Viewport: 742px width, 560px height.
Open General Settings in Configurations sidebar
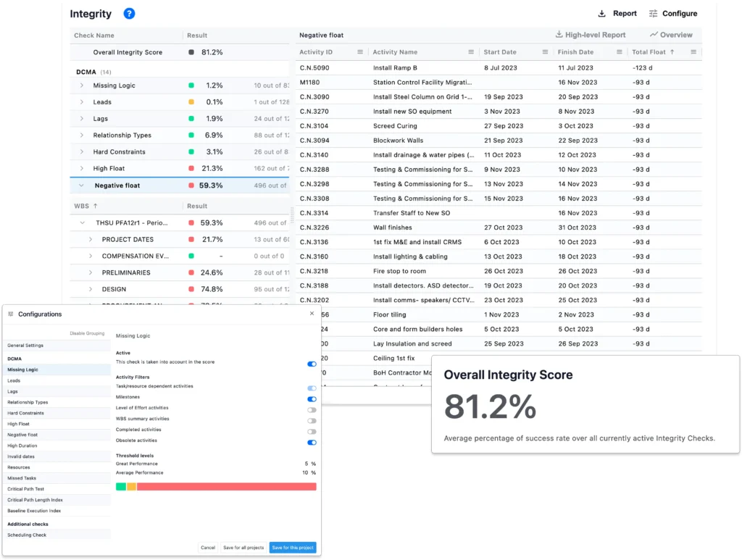[x=25, y=346]
